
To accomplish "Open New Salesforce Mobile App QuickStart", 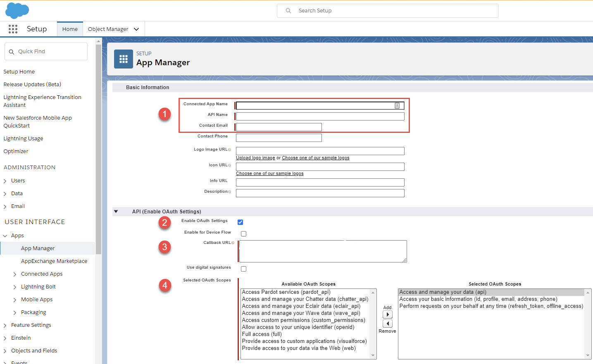I will (x=38, y=122).
